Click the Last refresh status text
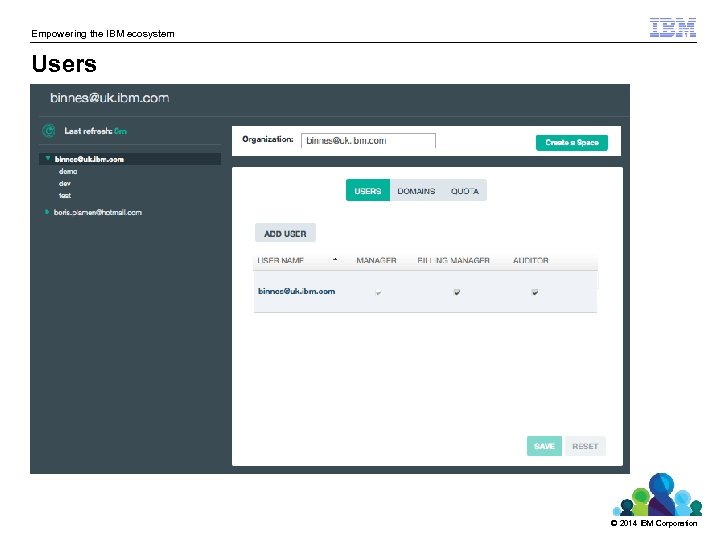This screenshot has height=540, width=720. point(96,131)
